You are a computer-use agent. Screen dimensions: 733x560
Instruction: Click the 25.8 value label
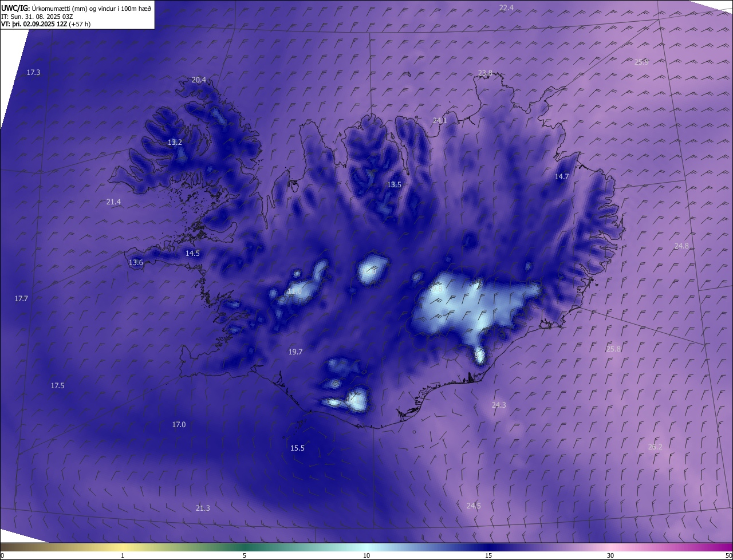point(613,349)
